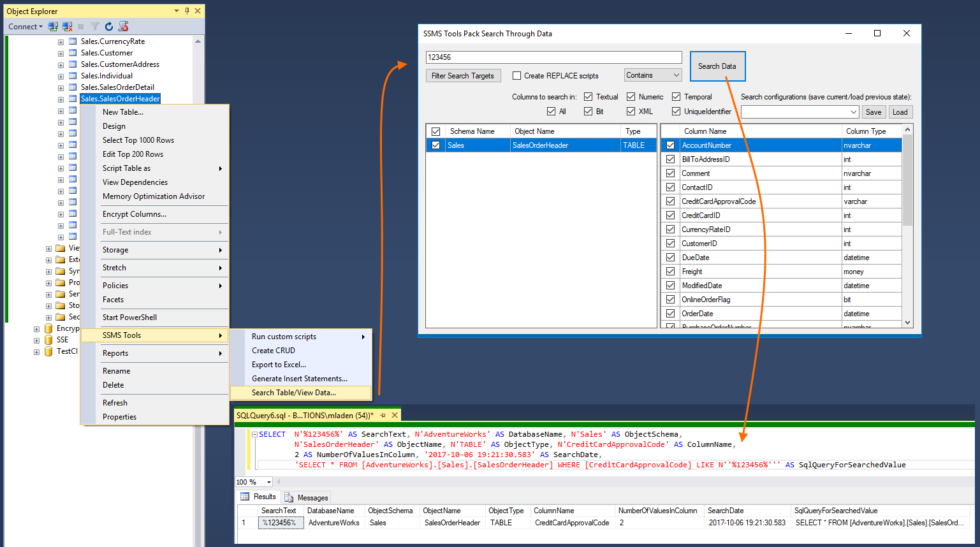Collapse the SELECT statement outline box
Viewport: 980px width, 547px height.
(254, 434)
